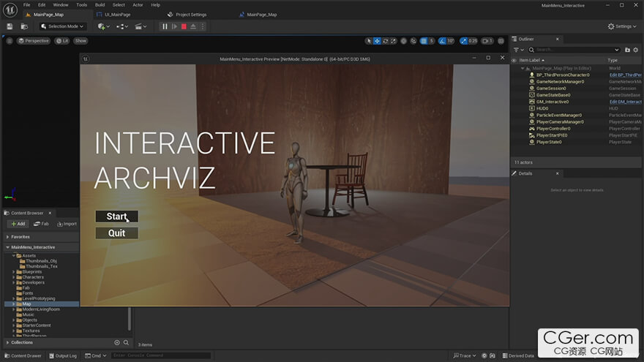
Task: Create new folder in Outliner
Action: click(627, 50)
